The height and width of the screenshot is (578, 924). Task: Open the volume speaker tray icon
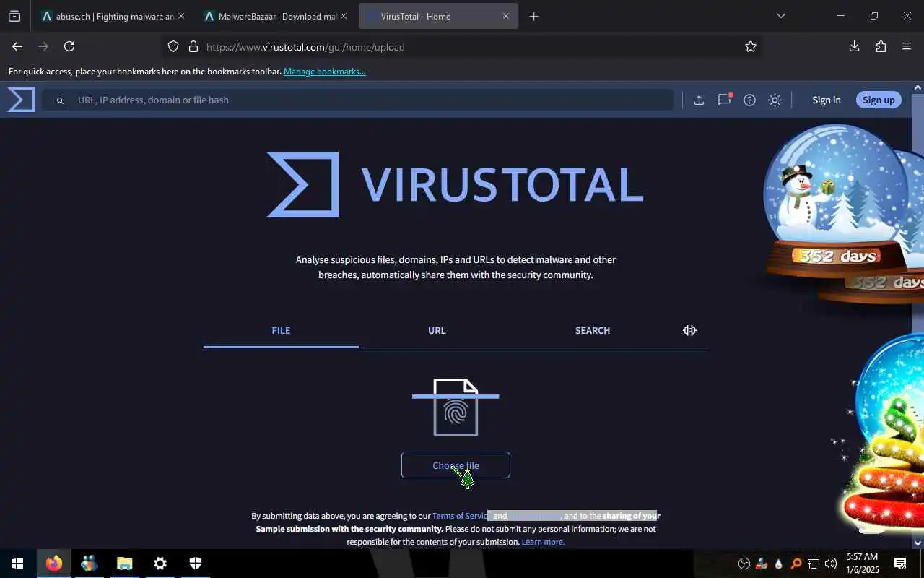point(831,564)
